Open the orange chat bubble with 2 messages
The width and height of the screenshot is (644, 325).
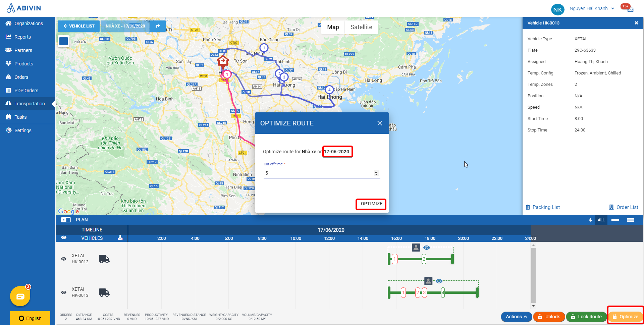20,296
